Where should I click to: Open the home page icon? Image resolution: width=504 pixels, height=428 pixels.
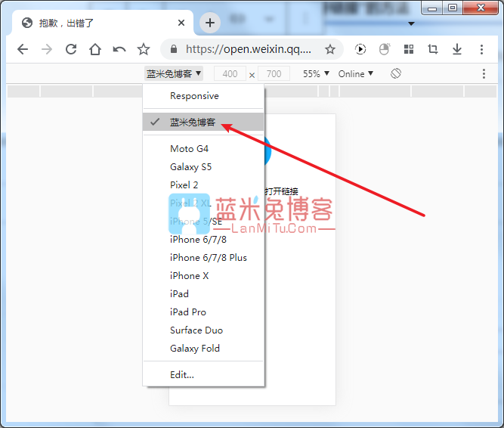(95, 49)
